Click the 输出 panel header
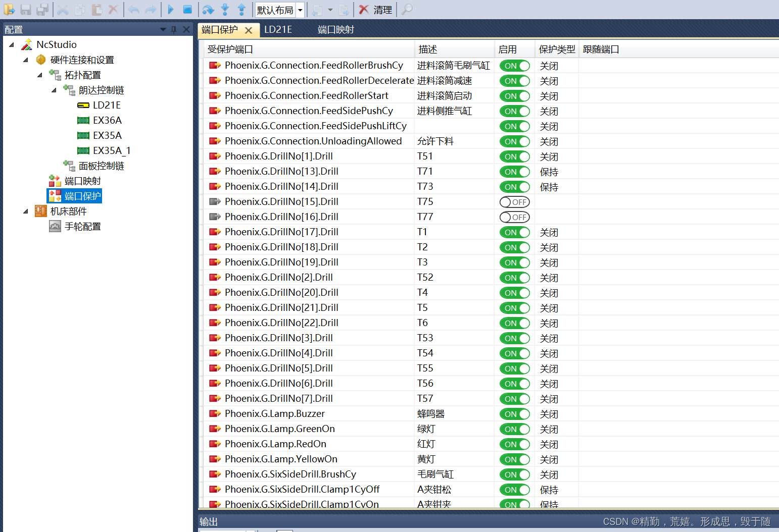779x532 pixels. click(209, 521)
